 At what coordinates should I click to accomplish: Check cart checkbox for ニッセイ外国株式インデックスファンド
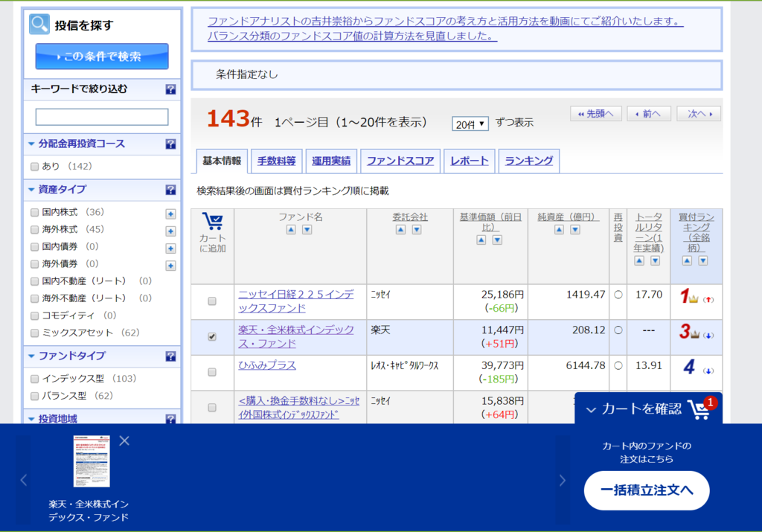pyautogui.click(x=212, y=408)
